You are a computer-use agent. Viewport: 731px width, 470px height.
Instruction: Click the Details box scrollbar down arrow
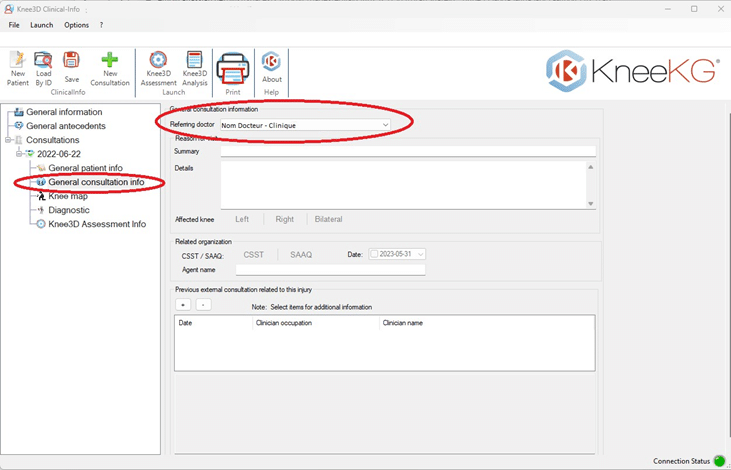(x=590, y=203)
